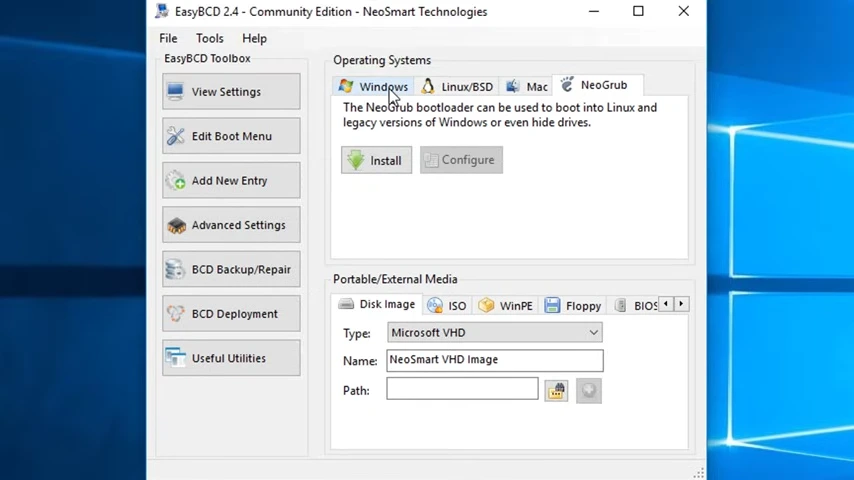
Task: Click the icon beside BCD Deployment
Action: [175, 314]
